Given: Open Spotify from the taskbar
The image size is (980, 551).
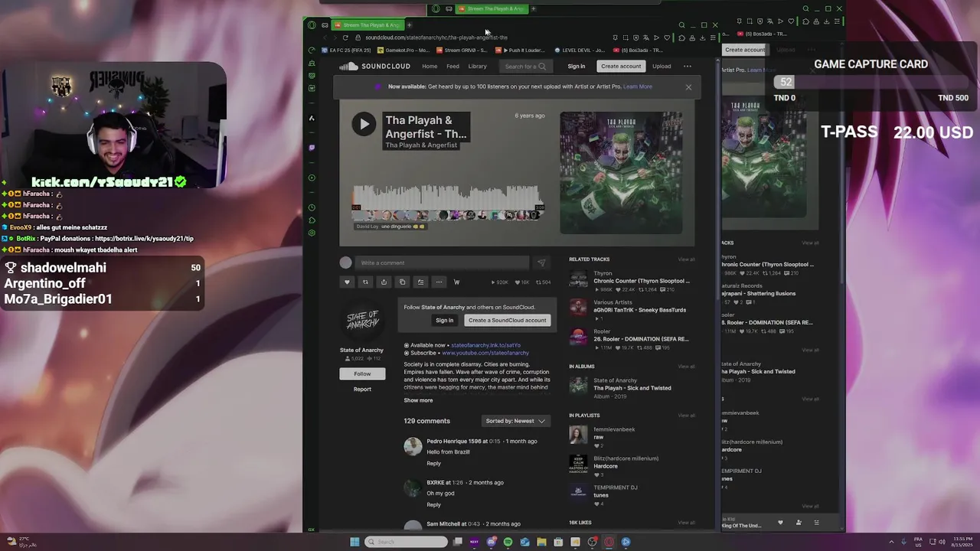Looking at the screenshot, I should click(x=508, y=542).
